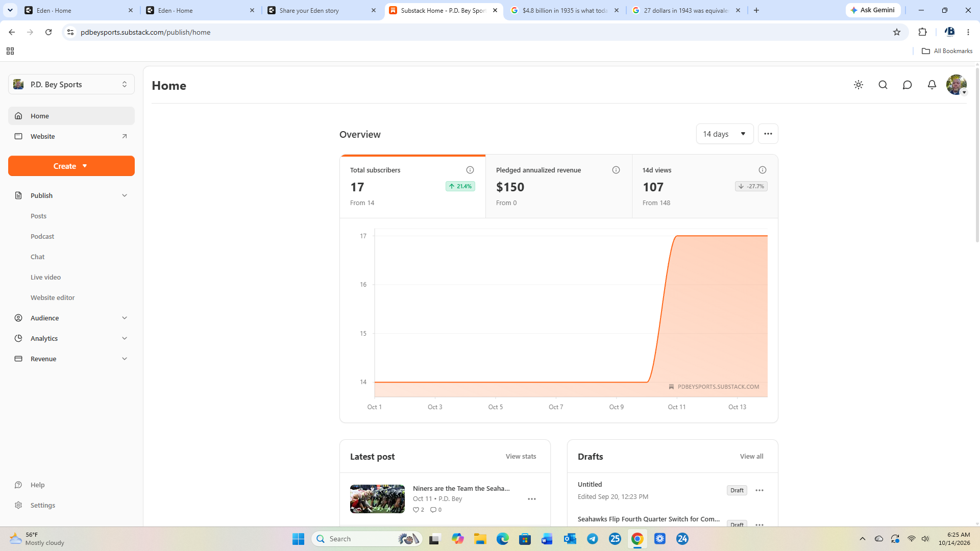Open Windows Start button in taskbar
Image resolution: width=980 pixels, height=551 pixels.
[298, 539]
